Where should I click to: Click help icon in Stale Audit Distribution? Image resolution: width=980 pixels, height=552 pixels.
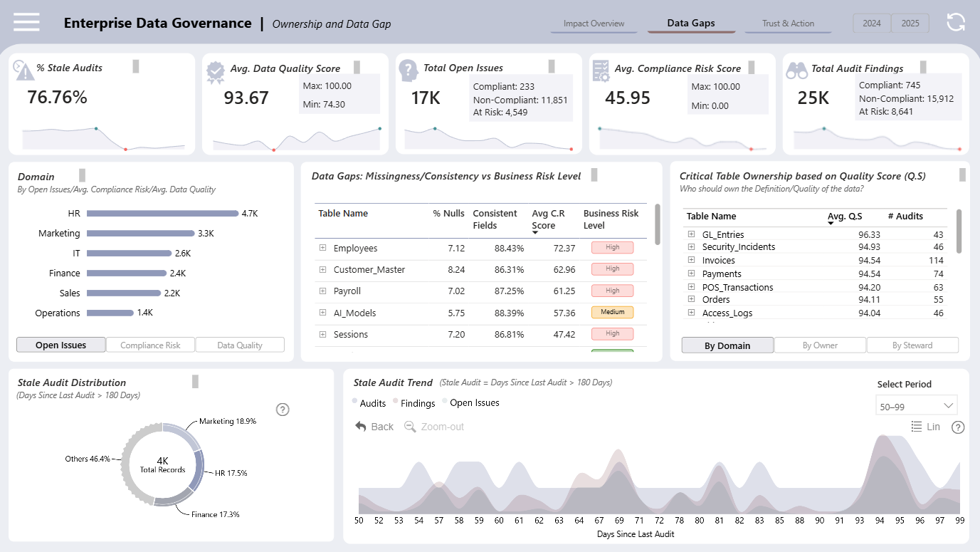coord(283,409)
